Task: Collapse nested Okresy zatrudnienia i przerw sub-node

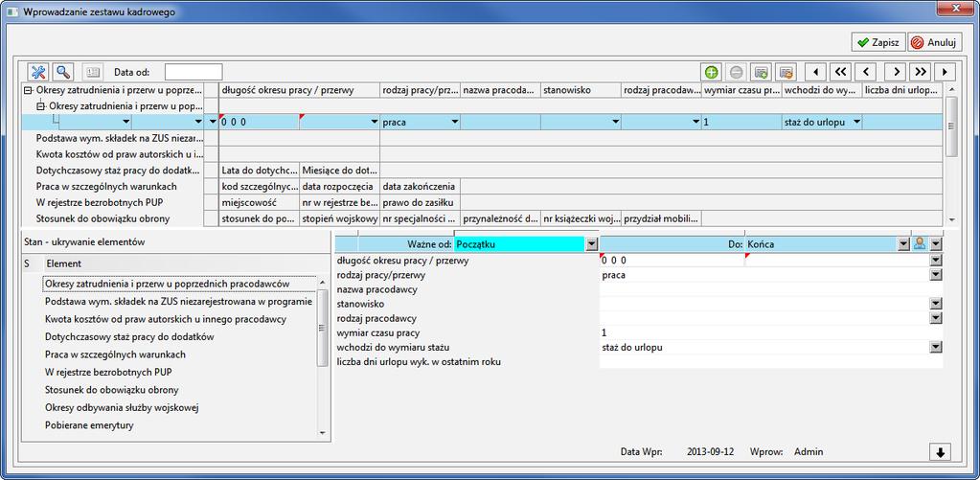Action: click(41, 105)
